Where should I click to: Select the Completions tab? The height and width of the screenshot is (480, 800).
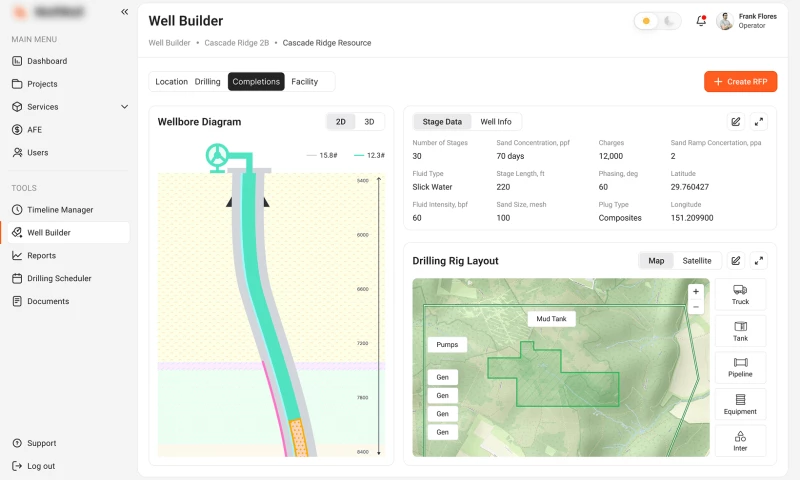pos(256,82)
